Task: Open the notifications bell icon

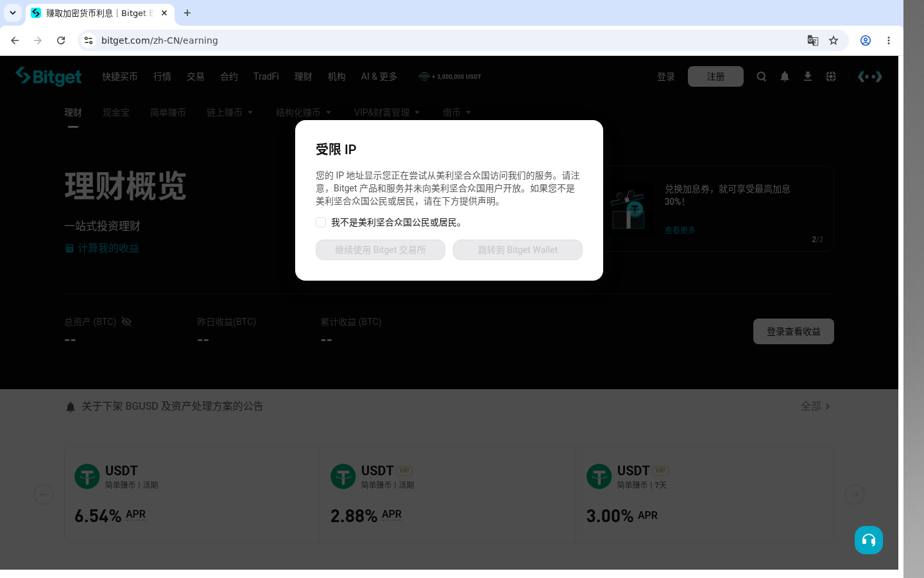Action: [785, 76]
